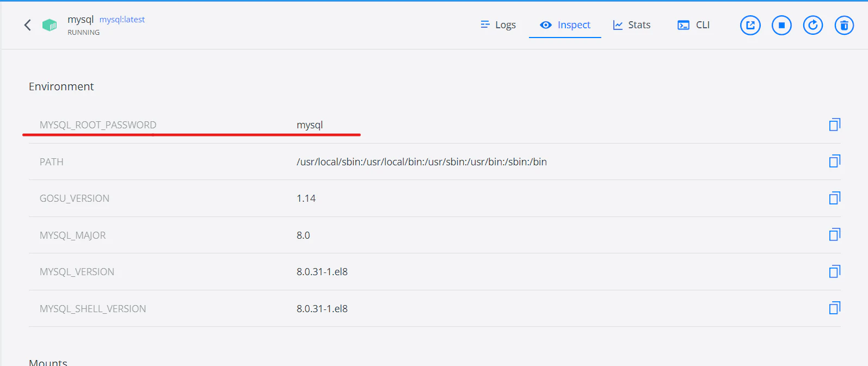The height and width of the screenshot is (366, 868).
Task: Click the 8.0 value
Action: pyautogui.click(x=303, y=235)
